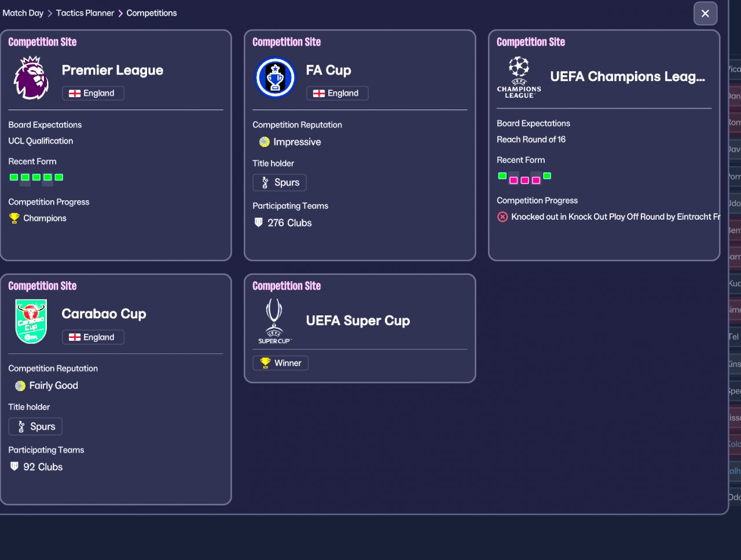The width and height of the screenshot is (741, 560).
Task: Click the FA Cup trophy logo
Action: click(276, 78)
